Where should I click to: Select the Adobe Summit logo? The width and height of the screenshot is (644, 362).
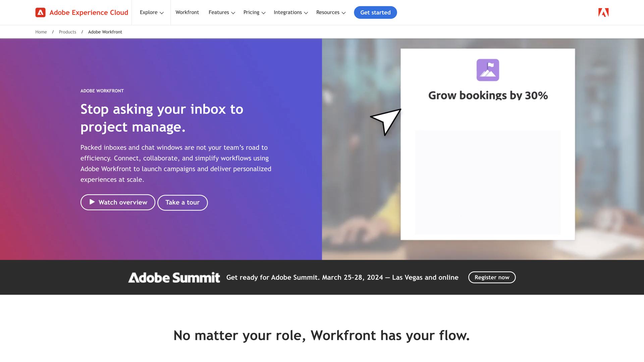click(174, 277)
